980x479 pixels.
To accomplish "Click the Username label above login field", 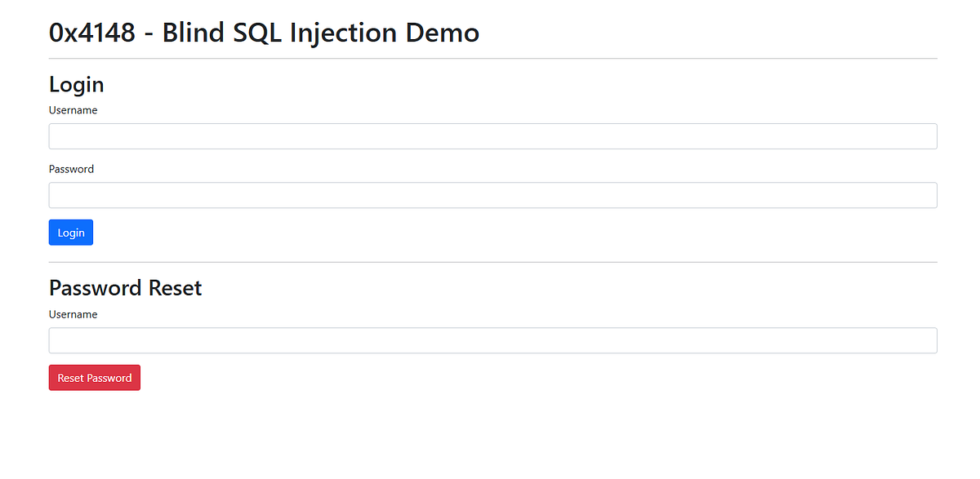I will [x=73, y=109].
